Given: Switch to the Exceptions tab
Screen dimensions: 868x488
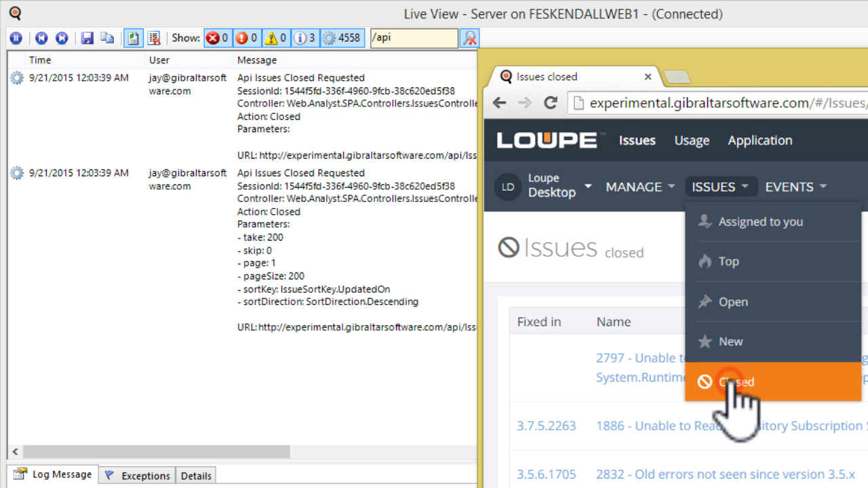Looking at the screenshot, I should [138, 476].
